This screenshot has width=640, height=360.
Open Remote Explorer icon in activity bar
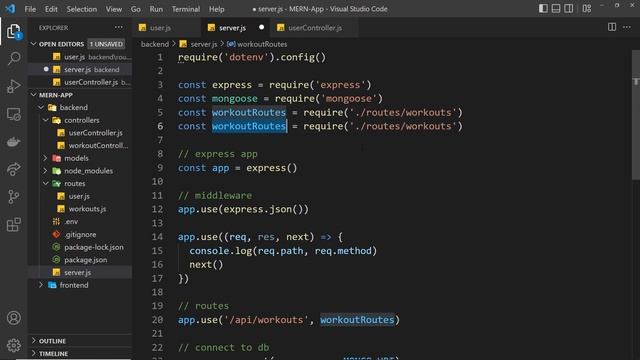point(13,115)
